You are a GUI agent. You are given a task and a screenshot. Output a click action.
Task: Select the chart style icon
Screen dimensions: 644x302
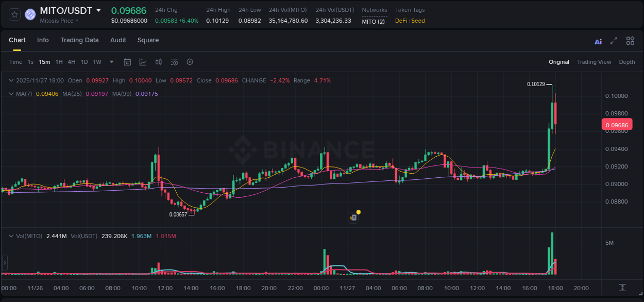point(143,62)
